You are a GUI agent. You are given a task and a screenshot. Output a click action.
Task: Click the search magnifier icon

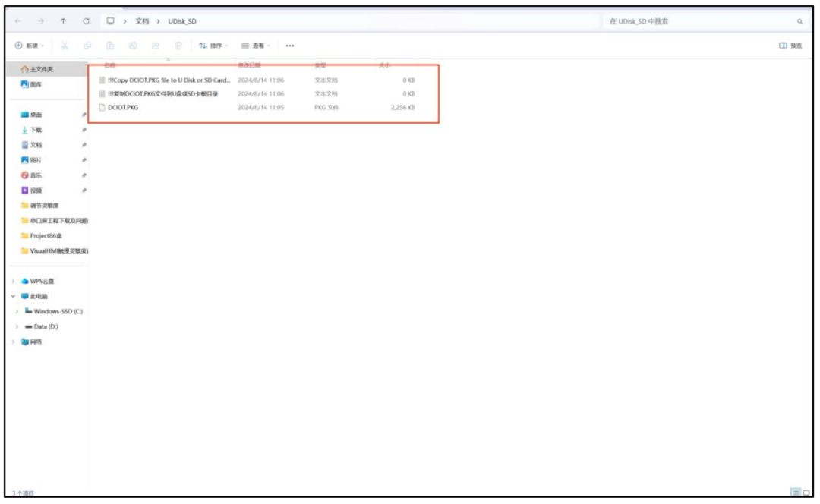coord(799,21)
